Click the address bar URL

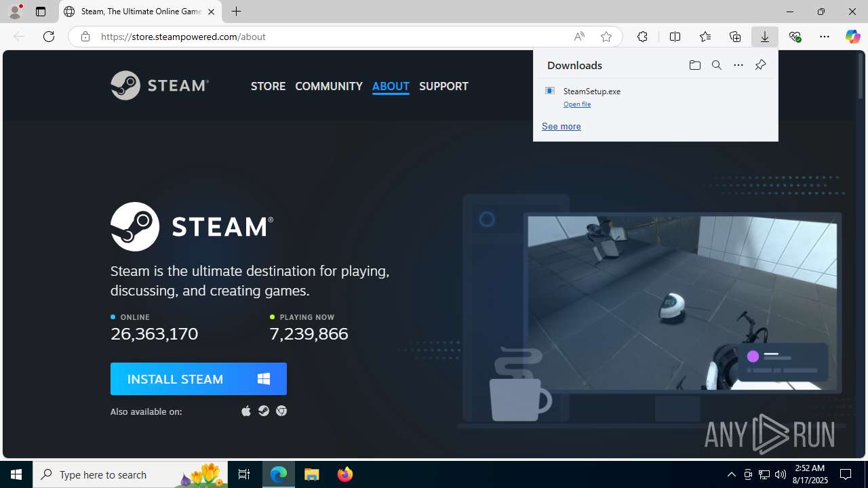pyautogui.click(x=183, y=37)
